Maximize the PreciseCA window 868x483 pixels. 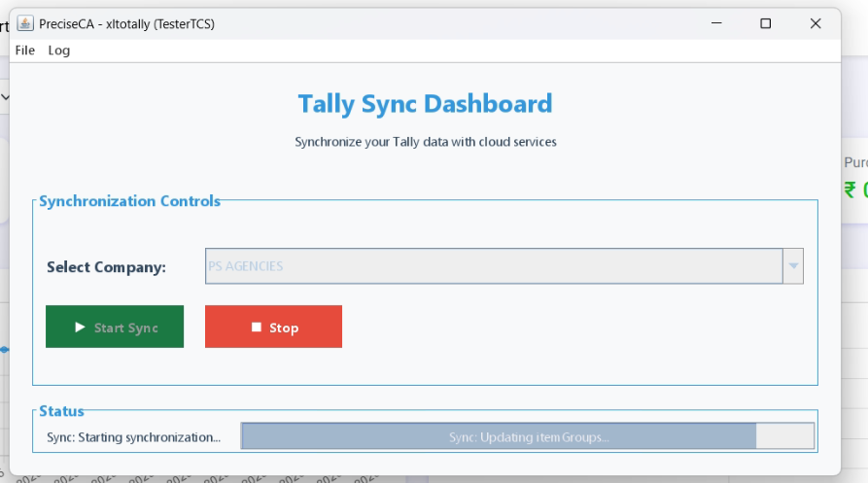pyautogui.click(x=766, y=23)
